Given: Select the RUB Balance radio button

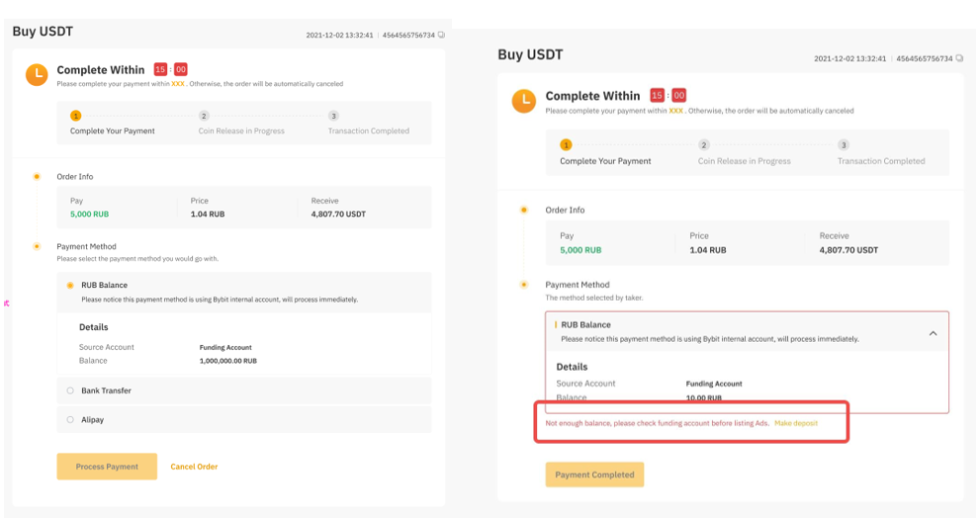Looking at the screenshot, I should tap(70, 286).
